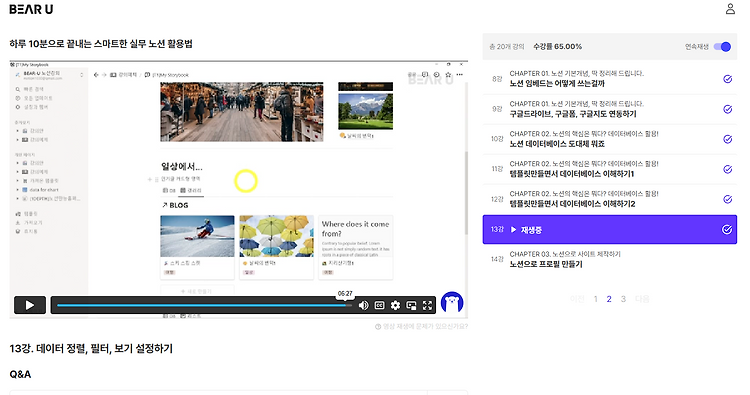Enable picture-in-picture mode
750x395 pixels.
(411, 305)
